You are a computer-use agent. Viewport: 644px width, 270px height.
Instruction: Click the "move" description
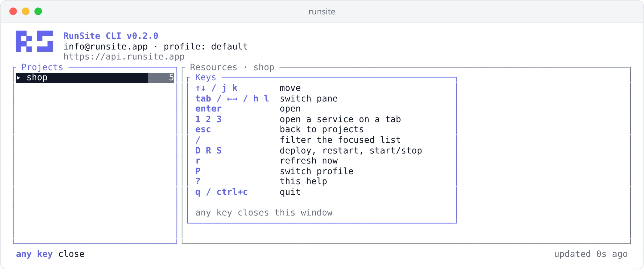[x=290, y=88]
